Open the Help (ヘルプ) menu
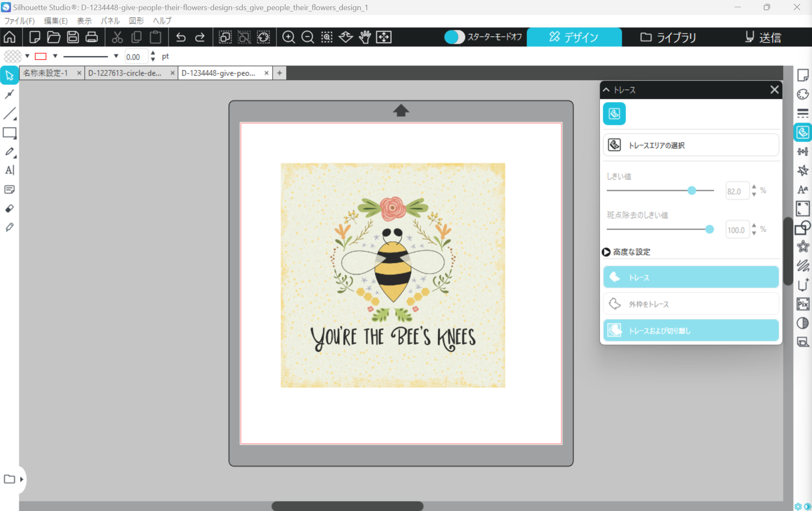 (x=162, y=21)
